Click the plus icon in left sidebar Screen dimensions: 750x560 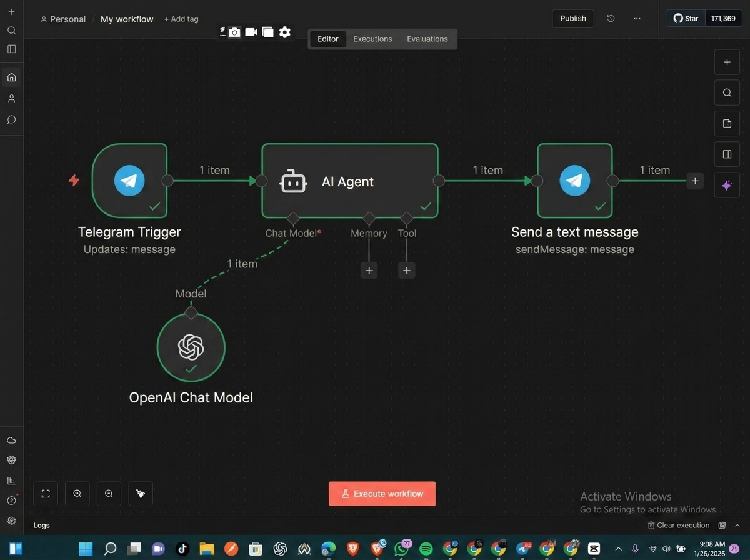(x=11, y=12)
